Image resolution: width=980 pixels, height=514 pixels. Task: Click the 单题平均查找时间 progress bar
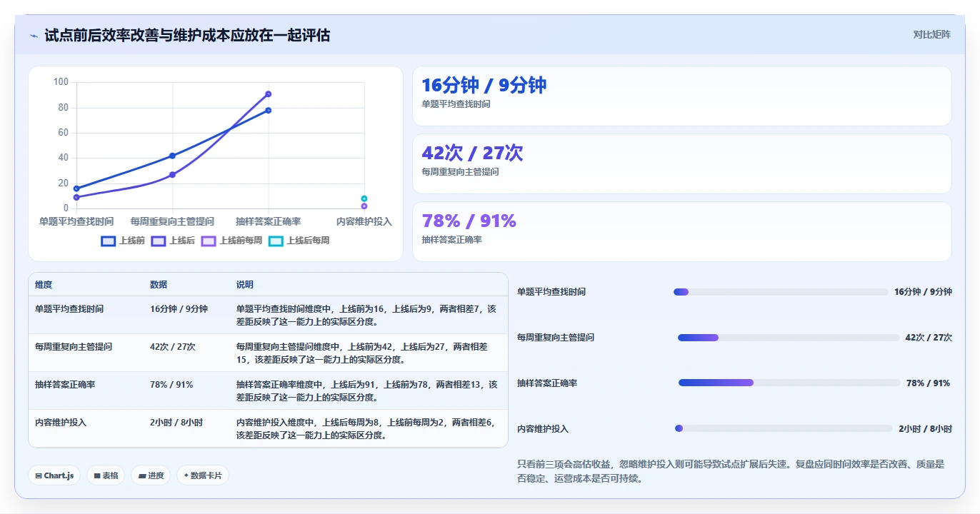781,292
